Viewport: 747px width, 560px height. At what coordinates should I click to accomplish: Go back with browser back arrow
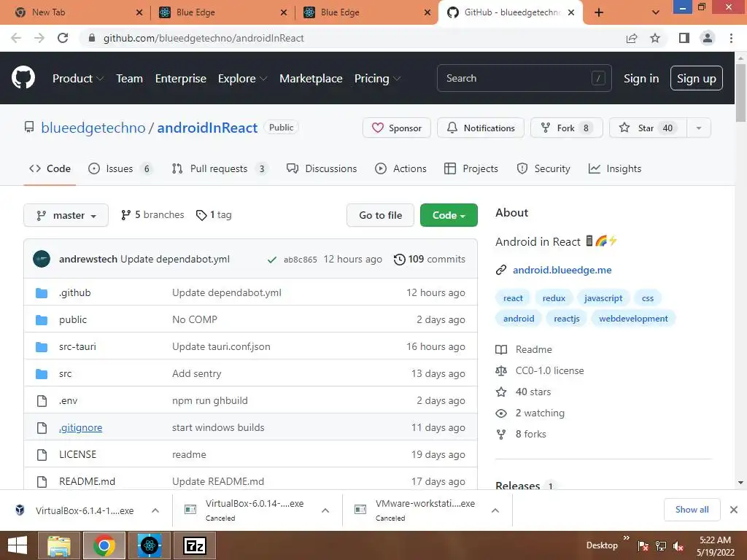pos(16,38)
